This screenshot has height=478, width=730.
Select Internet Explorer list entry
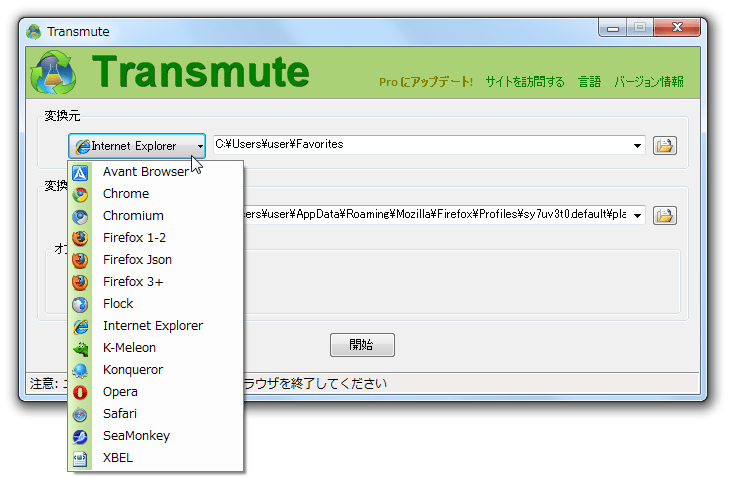[x=155, y=325]
